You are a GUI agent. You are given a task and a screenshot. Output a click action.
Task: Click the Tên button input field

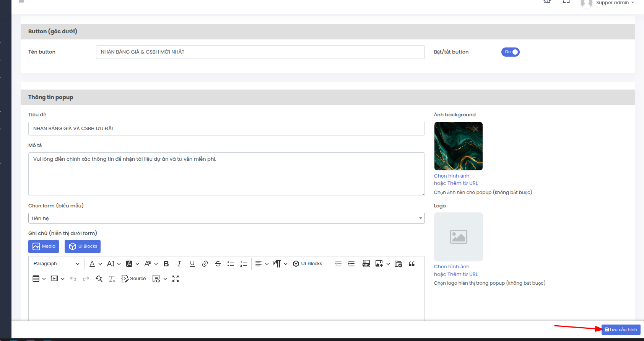pos(260,52)
